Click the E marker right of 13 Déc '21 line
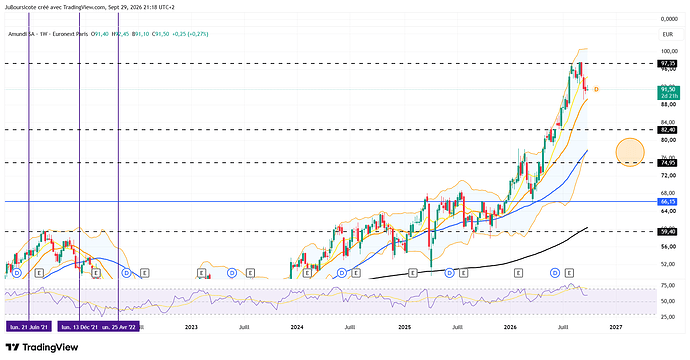The image size is (690, 360). tap(96, 273)
